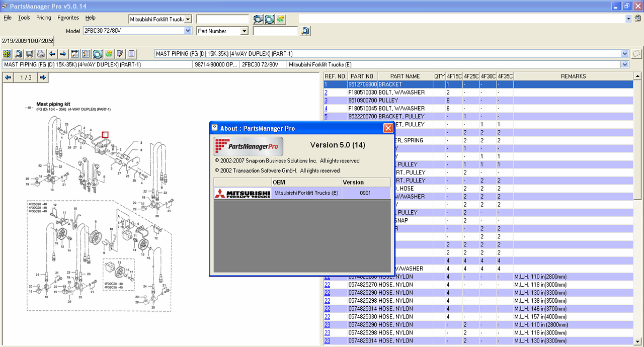Click part number 0574825330 in the list

pos(362,317)
